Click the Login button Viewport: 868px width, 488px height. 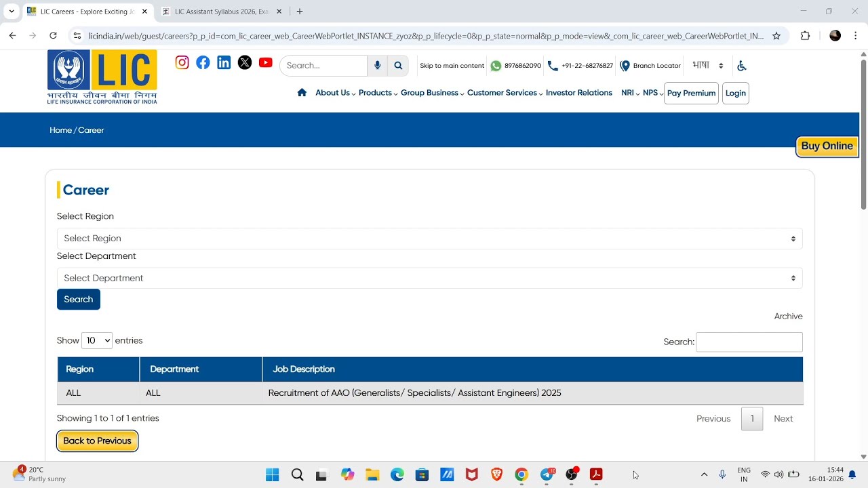pos(736,94)
